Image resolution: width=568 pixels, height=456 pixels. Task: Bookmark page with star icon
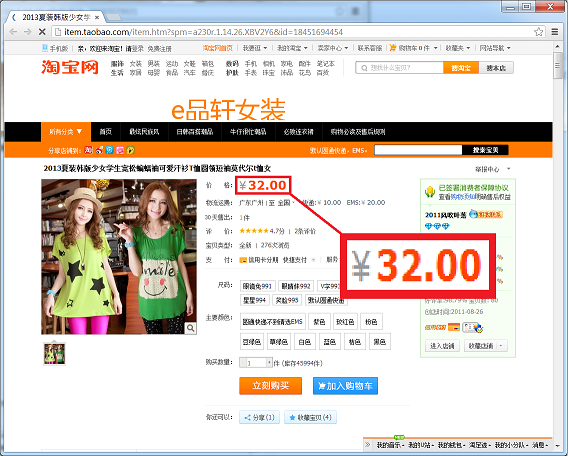(x=538, y=32)
